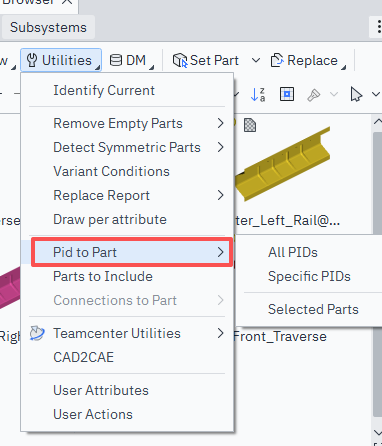The width and height of the screenshot is (382, 446).
Task: Click the Utilities wrench icon
Action: (x=32, y=60)
